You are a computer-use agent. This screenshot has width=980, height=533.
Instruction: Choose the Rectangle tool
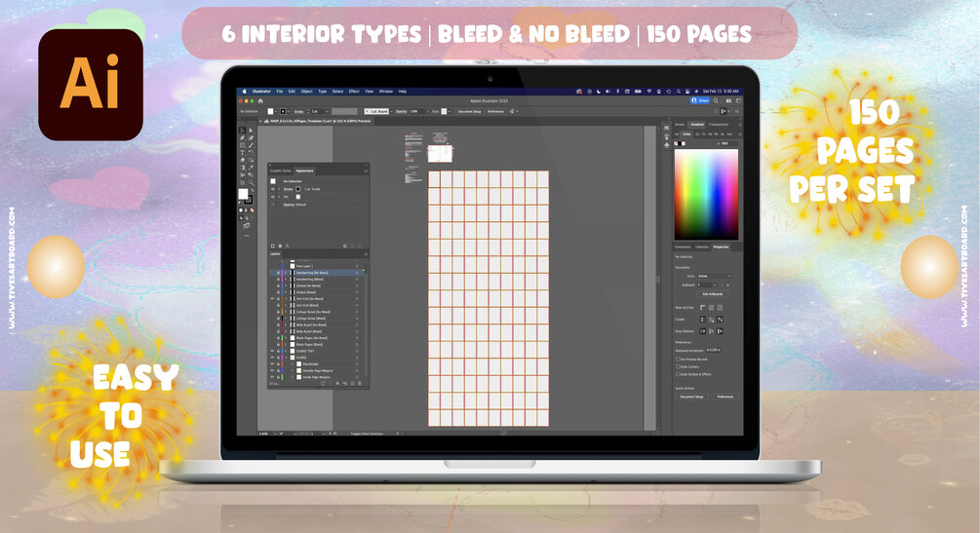(x=243, y=145)
